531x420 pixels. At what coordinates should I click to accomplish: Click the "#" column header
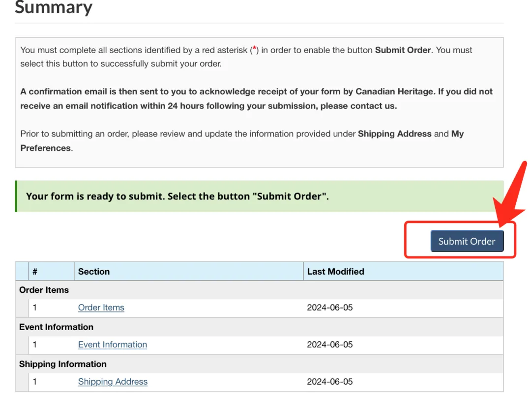35,272
